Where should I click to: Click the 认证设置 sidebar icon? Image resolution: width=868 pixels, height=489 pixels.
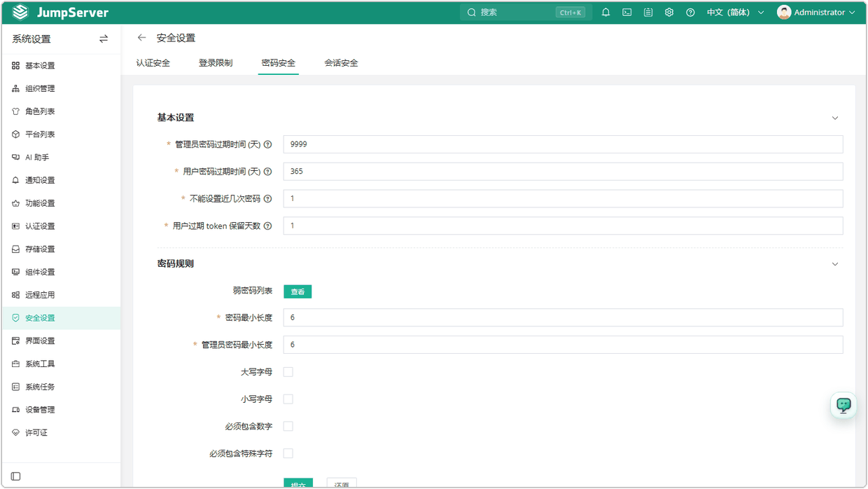click(x=15, y=226)
